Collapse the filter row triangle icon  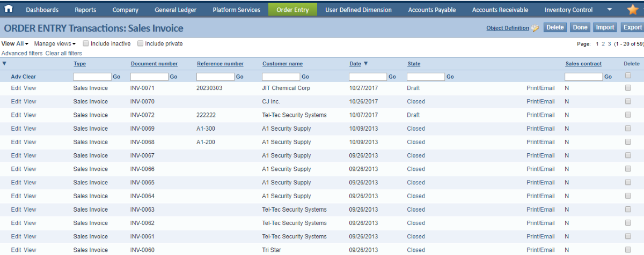click(x=5, y=64)
